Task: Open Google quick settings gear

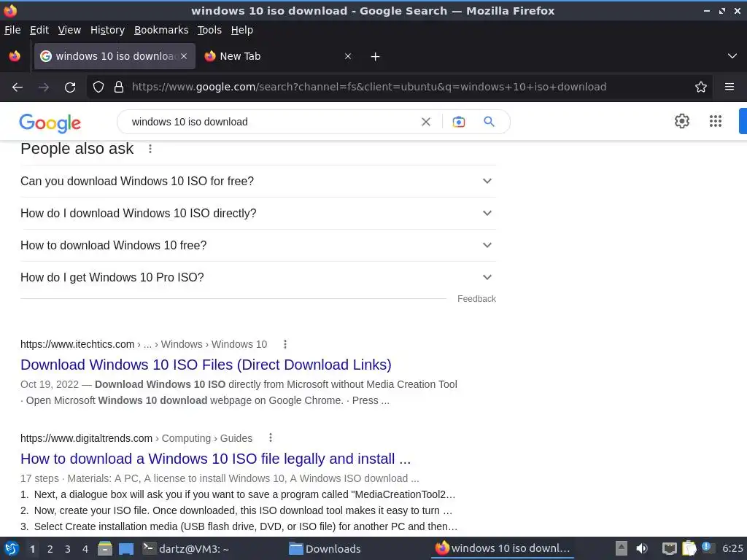Action: 682,121
